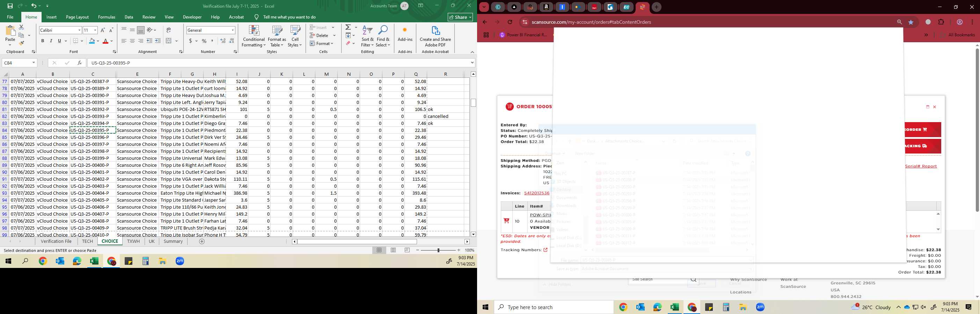Toggle bold formatting in Excel
Image resolution: width=980 pixels, height=314 pixels.
(43, 41)
